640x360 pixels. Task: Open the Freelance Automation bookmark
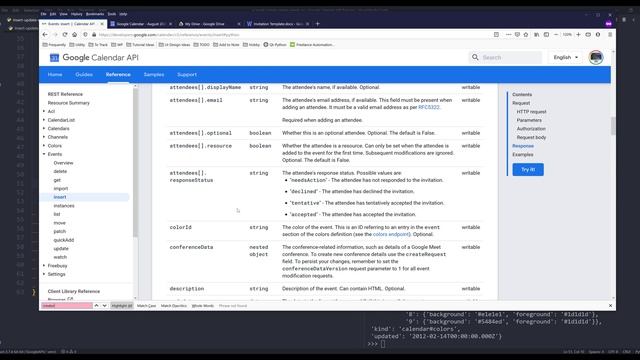coord(312,45)
